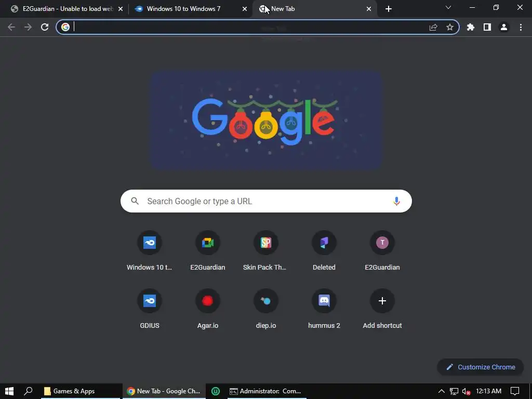Open the Windows 10 t... shortcut
The width and height of the screenshot is (532, 399).
pos(149,251)
